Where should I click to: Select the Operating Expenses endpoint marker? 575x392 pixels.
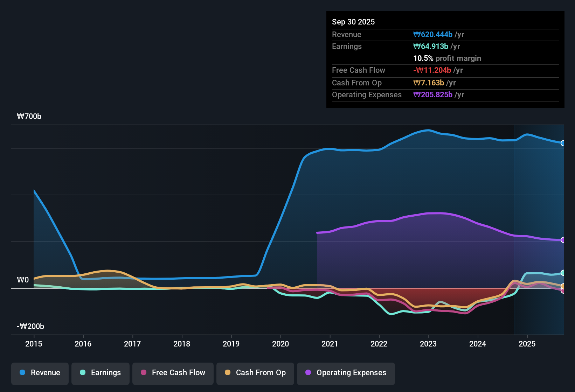click(x=563, y=240)
